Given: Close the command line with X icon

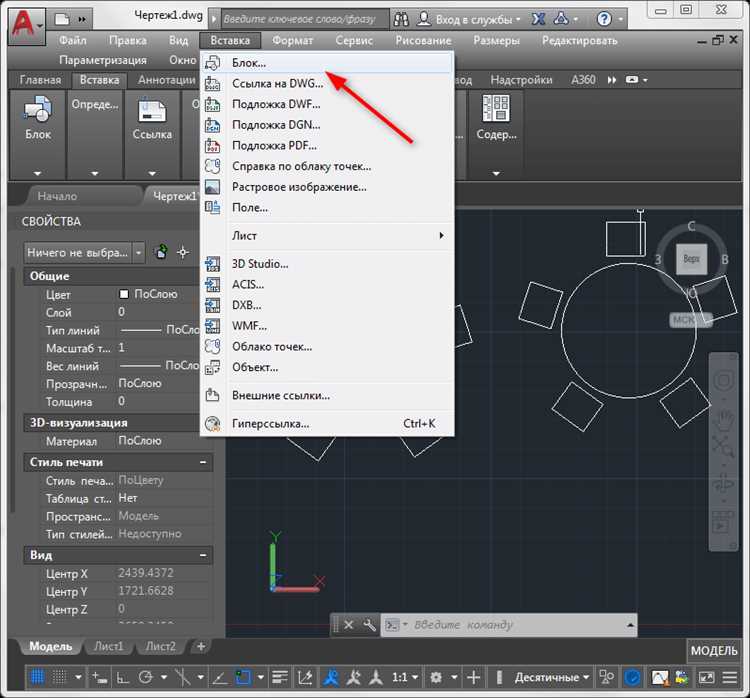Looking at the screenshot, I should 349,625.
